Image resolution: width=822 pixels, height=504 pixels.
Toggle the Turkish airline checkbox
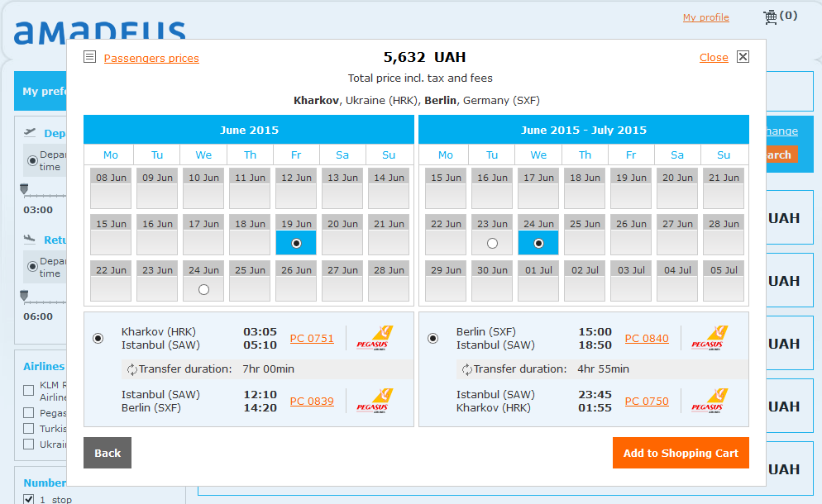pyautogui.click(x=29, y=429)
